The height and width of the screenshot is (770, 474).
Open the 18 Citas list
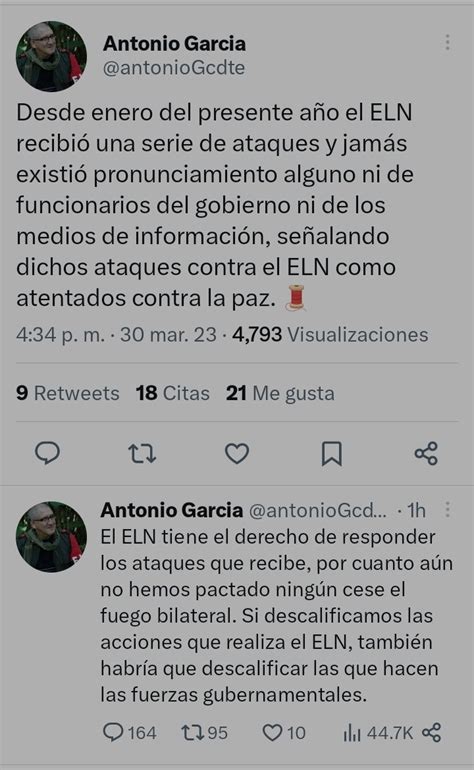[173, 393]
